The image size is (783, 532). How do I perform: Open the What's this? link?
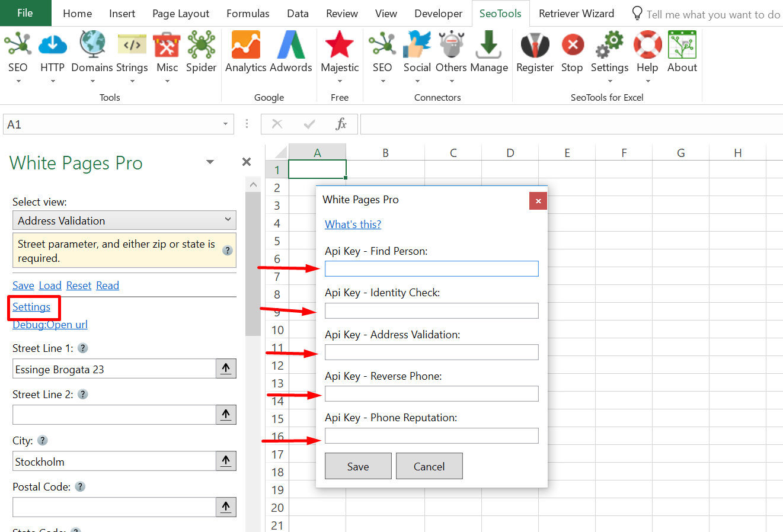click(x=353, y=224)
